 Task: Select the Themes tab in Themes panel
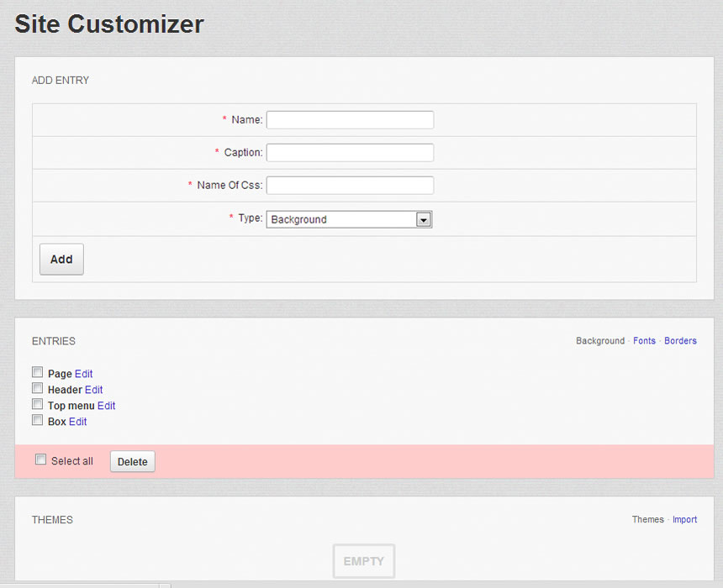tap(647, 520)
